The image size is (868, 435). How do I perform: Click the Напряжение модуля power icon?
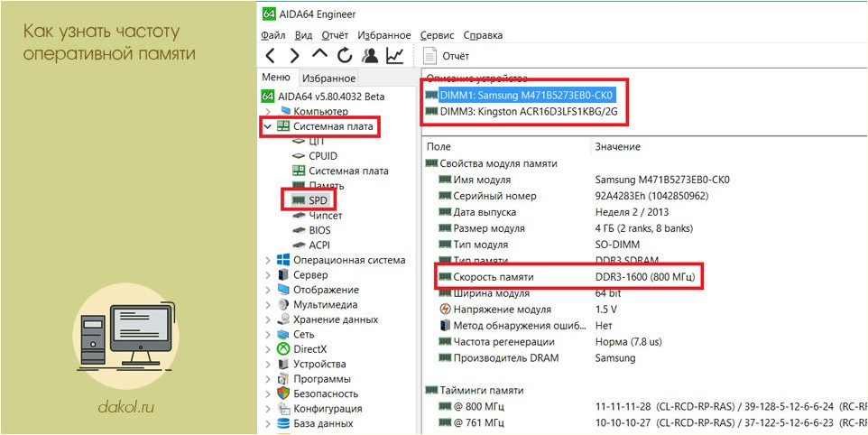[445, 310]
